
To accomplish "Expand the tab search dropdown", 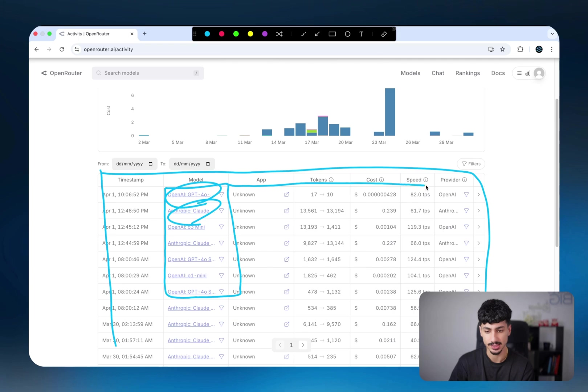I will click(552, 34).
